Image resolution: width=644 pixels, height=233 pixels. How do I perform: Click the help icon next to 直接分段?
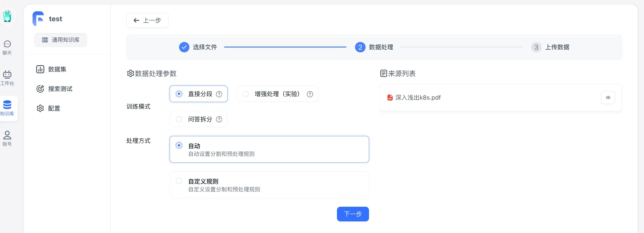(x=219, y=94)
